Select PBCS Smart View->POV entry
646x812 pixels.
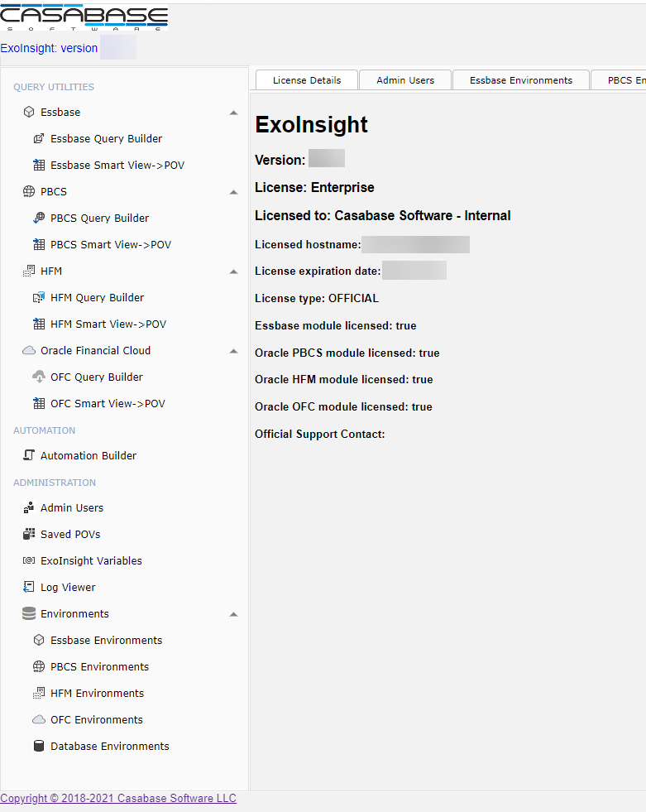[111, 244]
